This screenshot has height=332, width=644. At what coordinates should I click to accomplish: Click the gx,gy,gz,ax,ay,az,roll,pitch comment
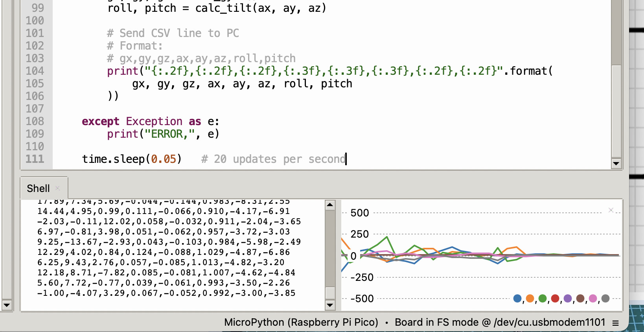click(201, 58)
